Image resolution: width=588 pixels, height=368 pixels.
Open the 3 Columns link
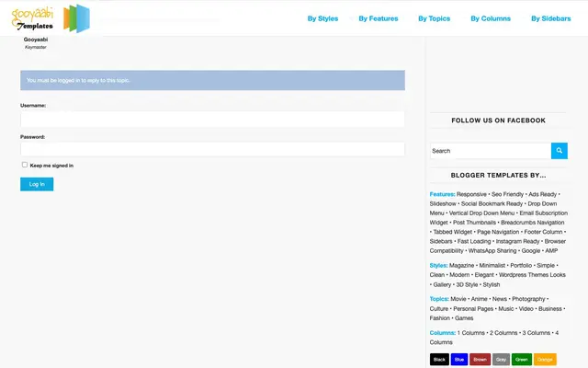click(537, 333)
